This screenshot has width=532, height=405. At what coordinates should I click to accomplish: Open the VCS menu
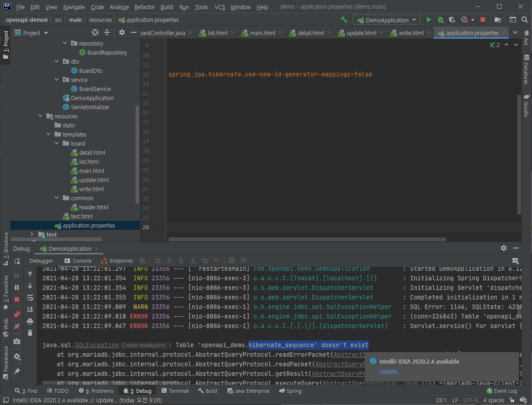click(x=220, y=7)
